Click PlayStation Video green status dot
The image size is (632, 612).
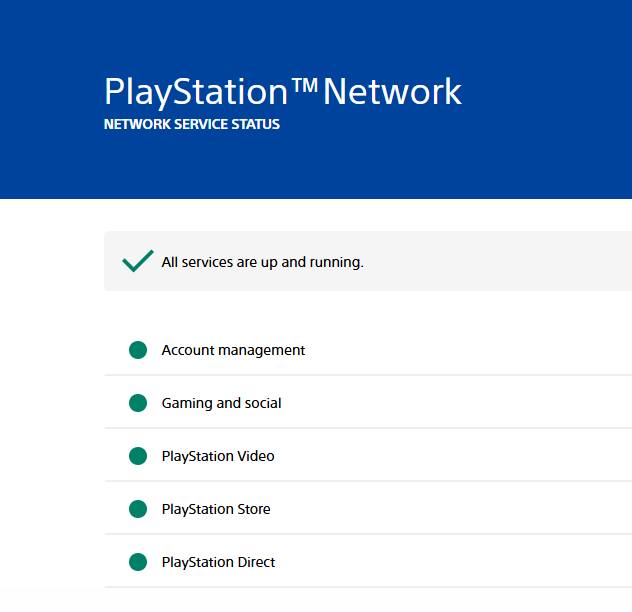pos(138,456)
